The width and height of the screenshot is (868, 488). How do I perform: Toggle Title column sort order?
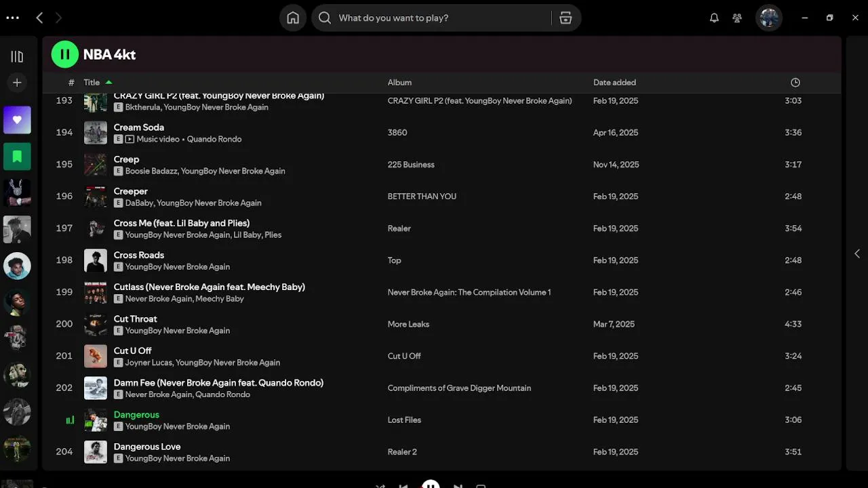point(92,83)
